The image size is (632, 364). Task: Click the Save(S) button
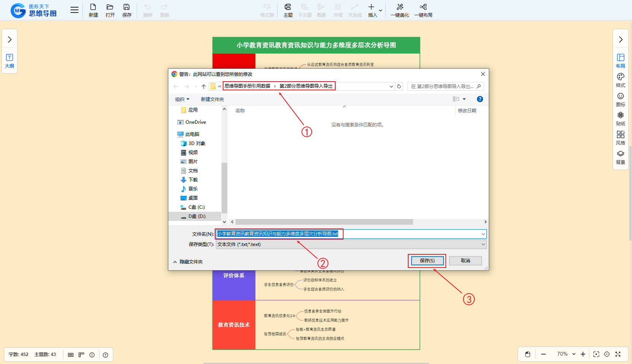427,261
